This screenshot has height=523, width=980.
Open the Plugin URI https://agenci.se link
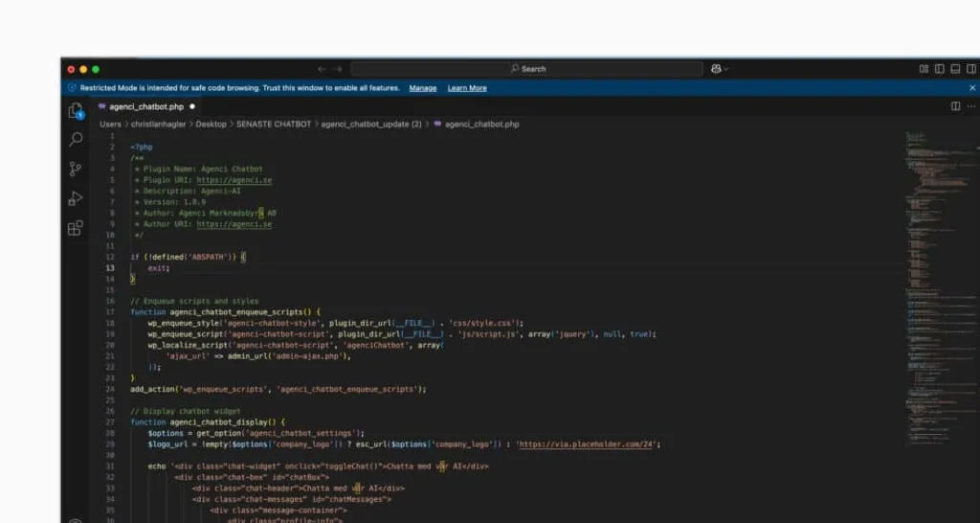click(x=234, y=180)
